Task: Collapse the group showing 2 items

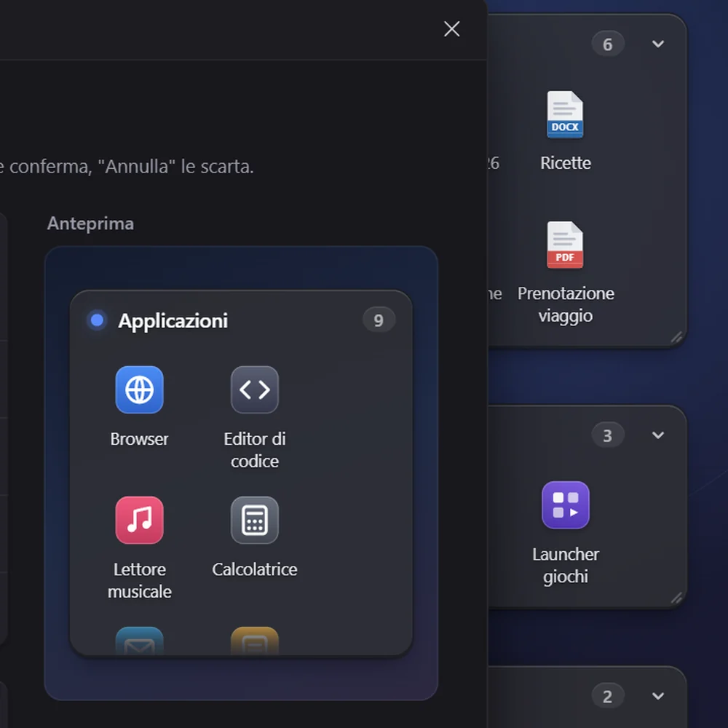Action: (658, 696)
